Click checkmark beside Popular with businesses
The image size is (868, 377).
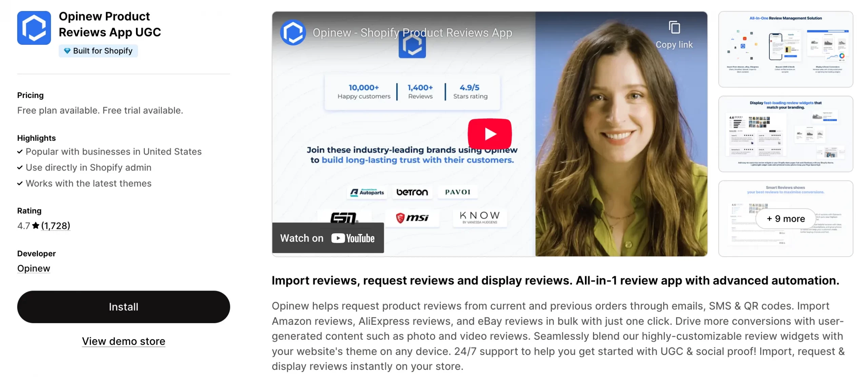20,152
